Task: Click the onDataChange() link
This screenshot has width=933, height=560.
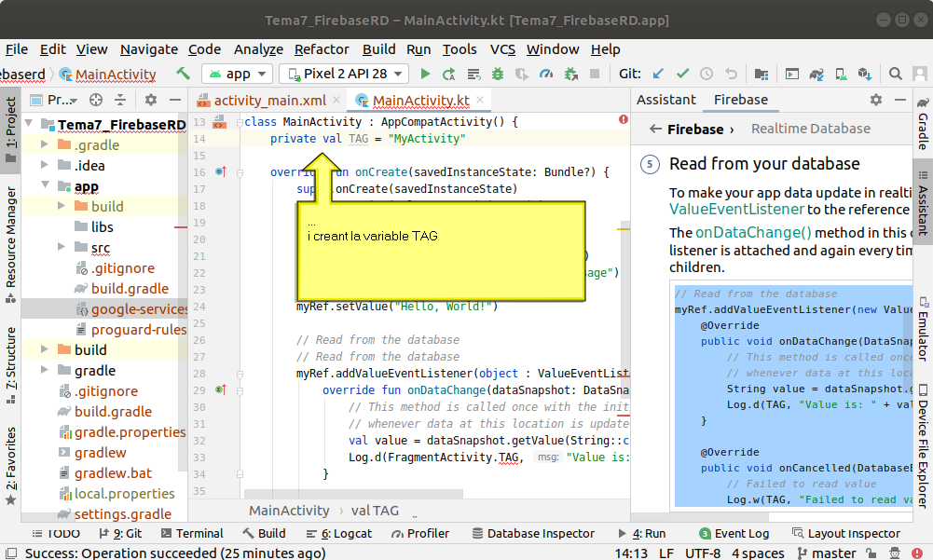Action: [753, 232]
